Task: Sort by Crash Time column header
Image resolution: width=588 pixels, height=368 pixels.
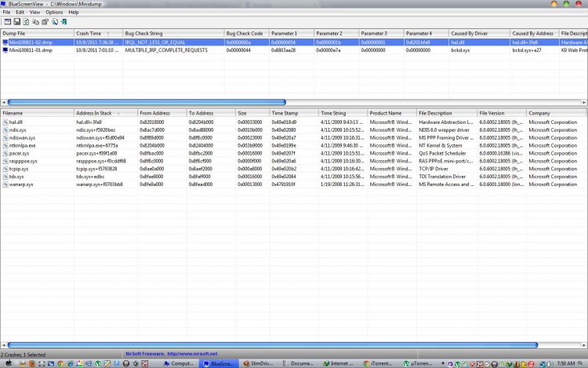Action: tap(98, 34)
